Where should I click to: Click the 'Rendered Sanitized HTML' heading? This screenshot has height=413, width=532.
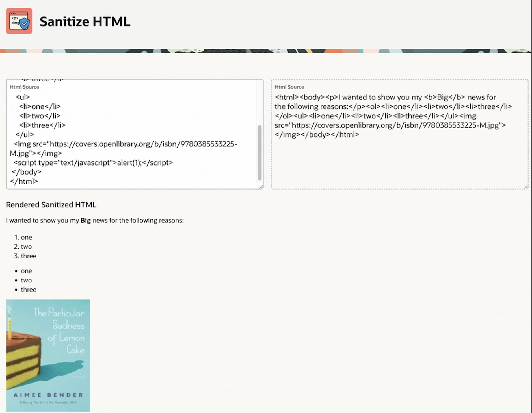coord(51,205)
